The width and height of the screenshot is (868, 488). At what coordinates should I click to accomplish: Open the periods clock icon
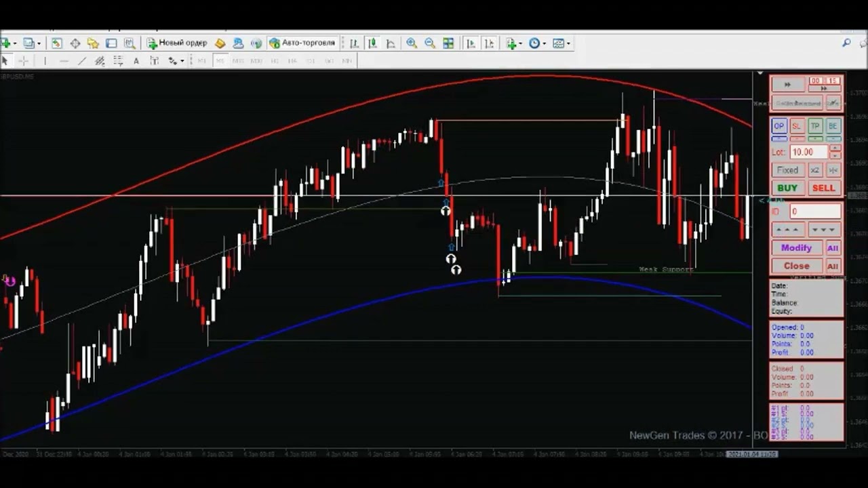(x=534, y=43)
